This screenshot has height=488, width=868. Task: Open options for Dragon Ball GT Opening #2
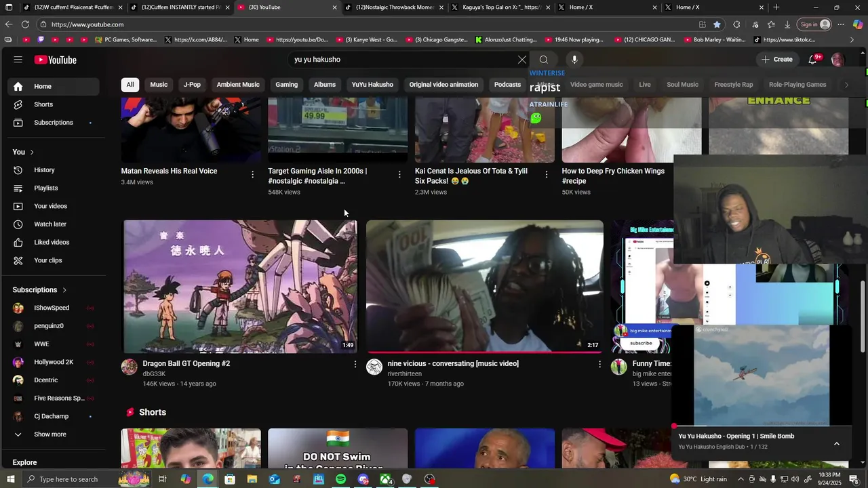[355, 365]
